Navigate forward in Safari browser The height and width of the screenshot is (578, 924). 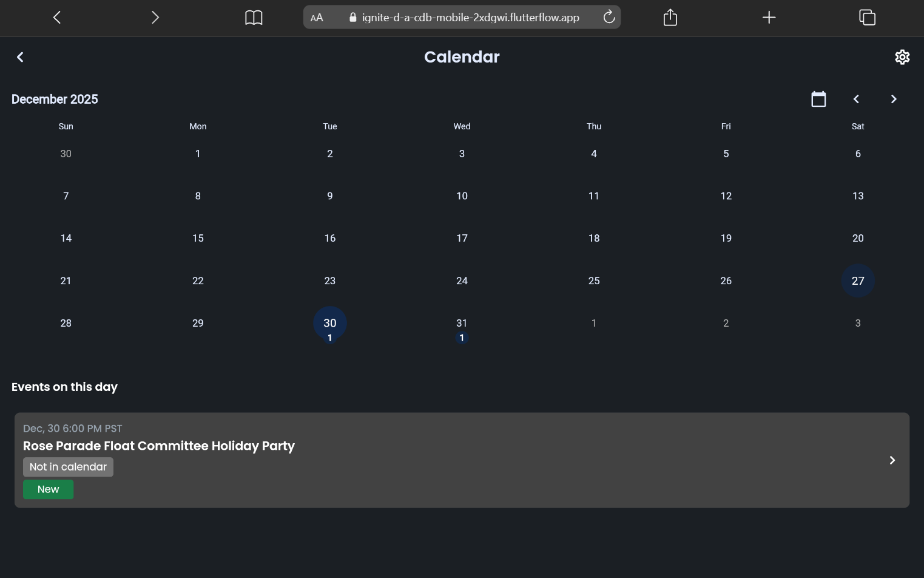pos(155,17)
